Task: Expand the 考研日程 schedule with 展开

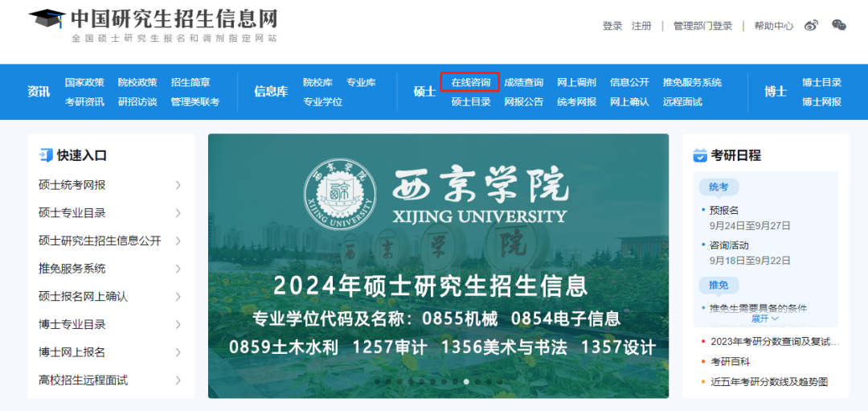Action: [765, 319]
